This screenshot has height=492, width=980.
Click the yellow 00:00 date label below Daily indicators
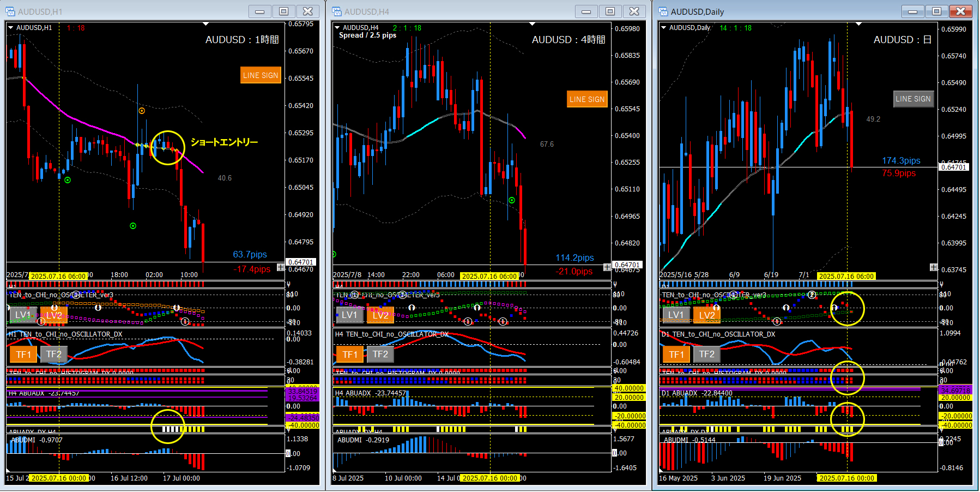coord(846,478)
